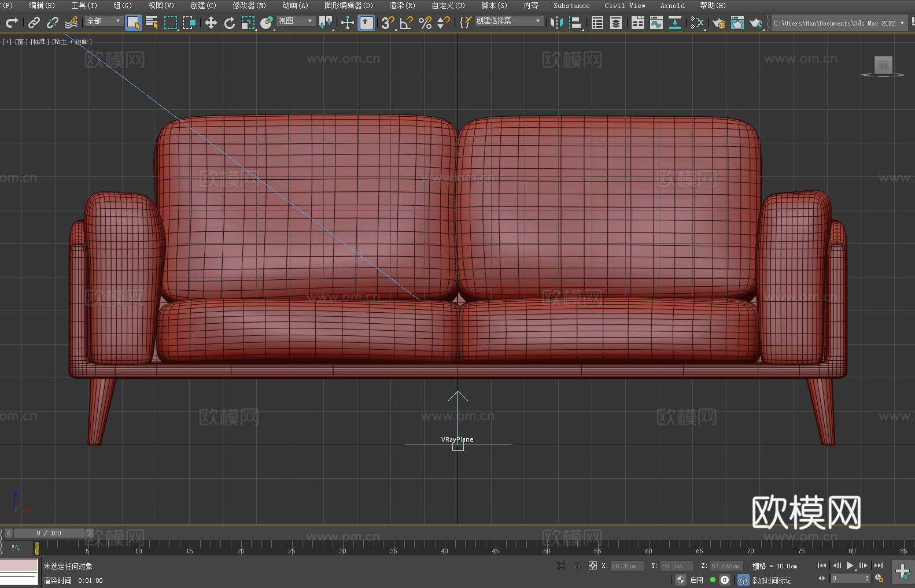Open the Curve Editor
915x588 pixels.
tap(656, 23)
